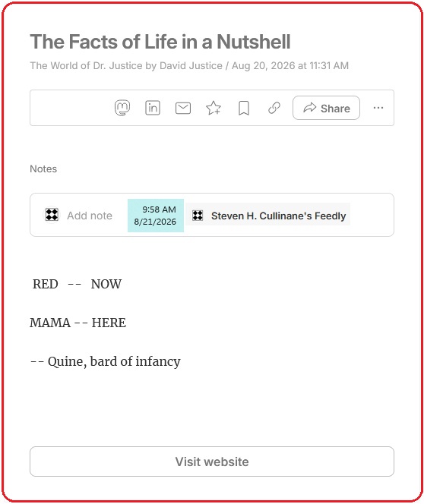
Task: Copy article link with chain icon
Action: click(274, 108)
